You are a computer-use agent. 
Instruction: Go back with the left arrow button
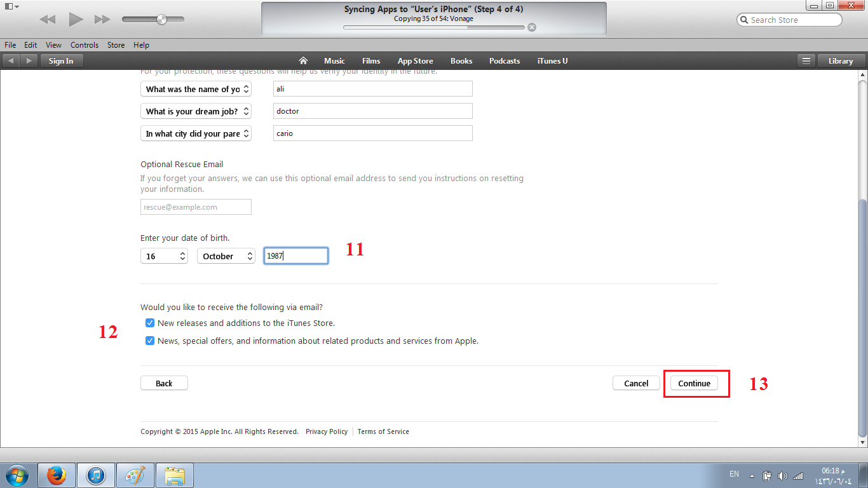[x=11, y=61]
